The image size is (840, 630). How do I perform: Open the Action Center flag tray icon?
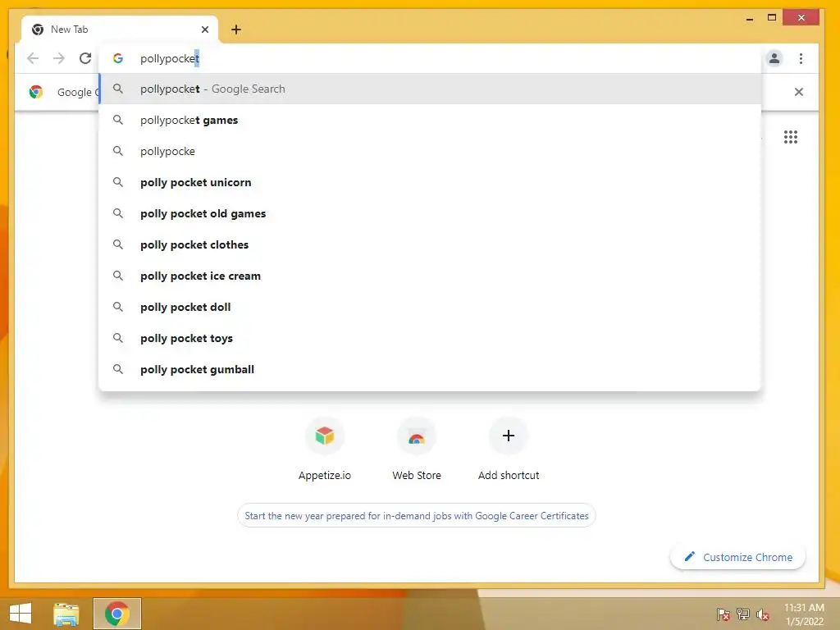(724, 614)
